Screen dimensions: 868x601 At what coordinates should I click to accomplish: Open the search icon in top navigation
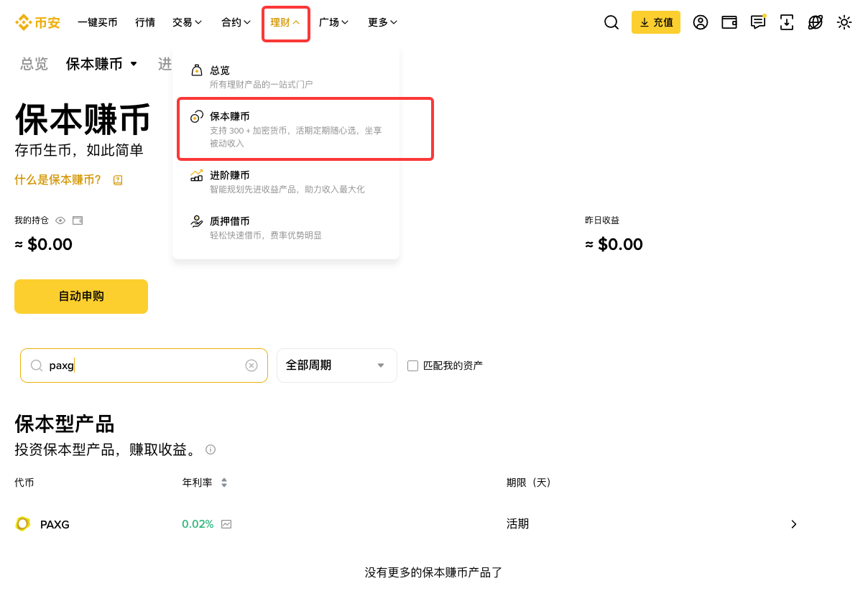pos(611,22)
